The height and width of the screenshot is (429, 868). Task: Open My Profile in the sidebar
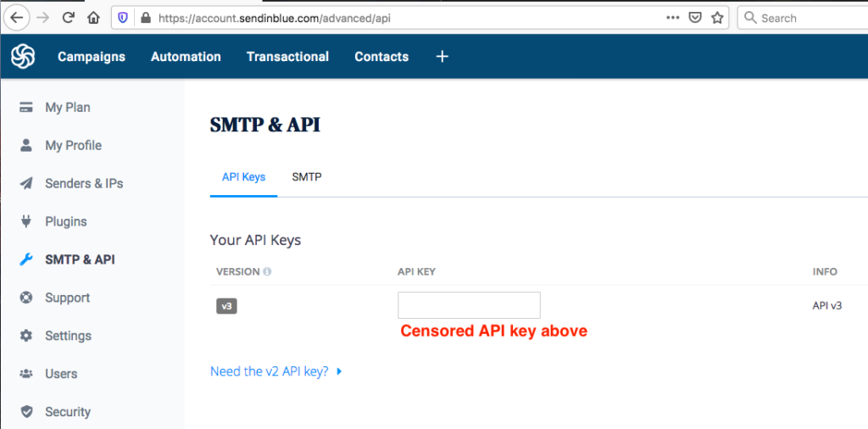73,146
